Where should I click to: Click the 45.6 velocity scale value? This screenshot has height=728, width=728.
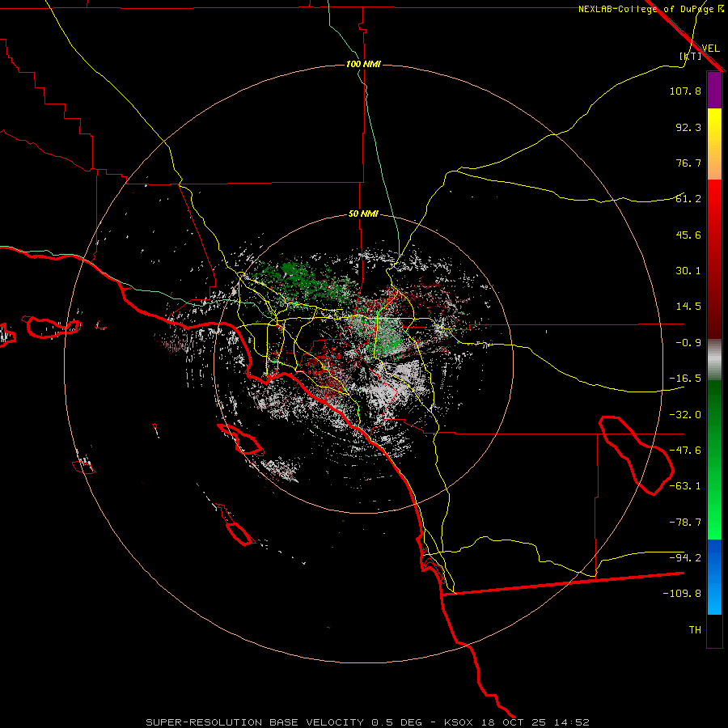coord(688,235)
